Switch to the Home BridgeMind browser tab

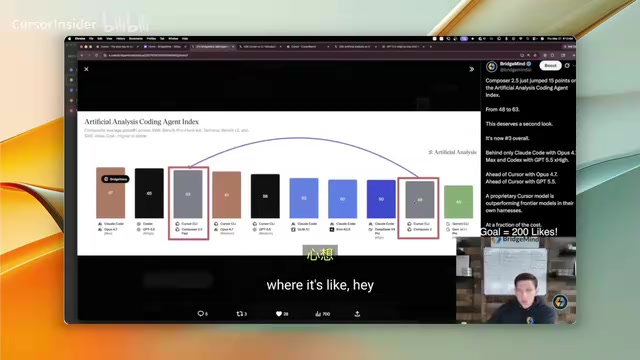coord(164,47)
